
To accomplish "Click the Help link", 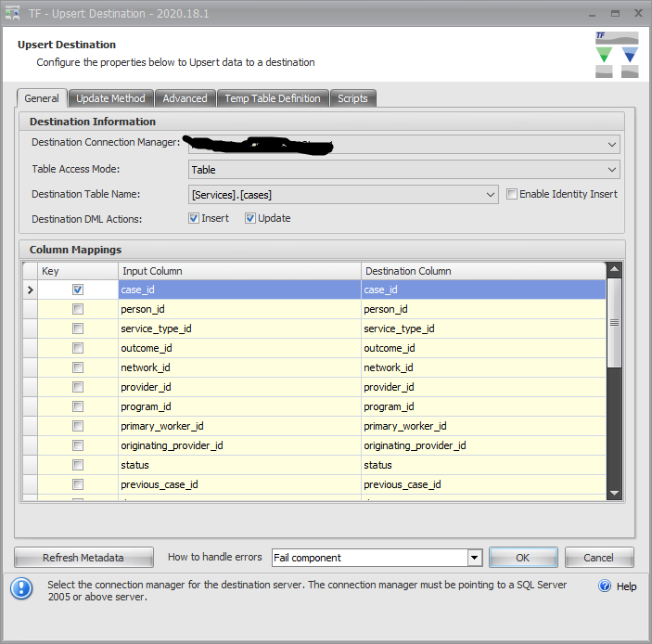I will tap(626, 586).
